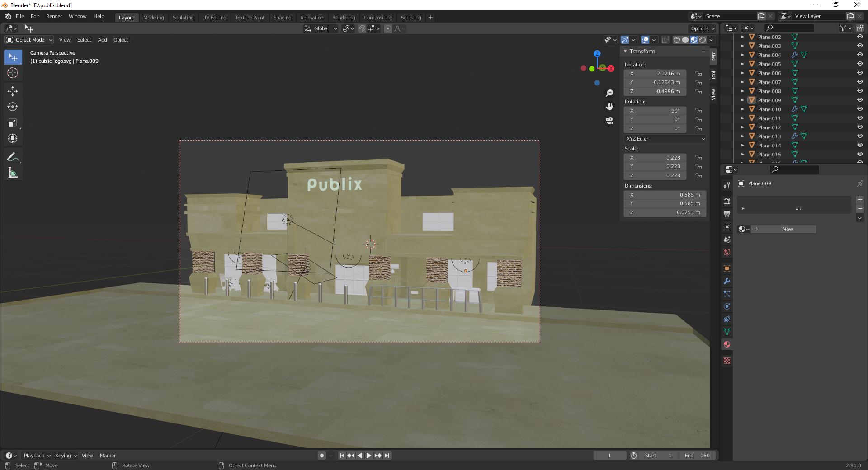Image resolution: width=868 pixels, height=470 pixels.
Task: Activate the Annotate tool
Action: coord(13,157)
